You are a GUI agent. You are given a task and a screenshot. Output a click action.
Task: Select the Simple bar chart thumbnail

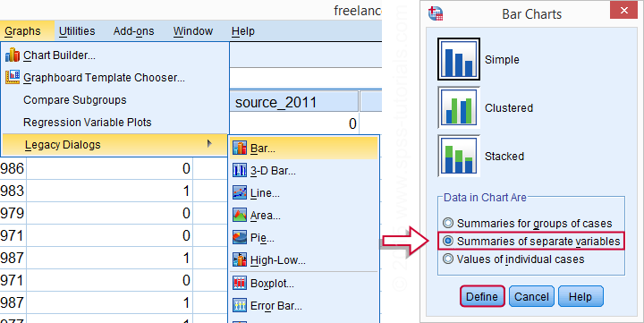458,59
